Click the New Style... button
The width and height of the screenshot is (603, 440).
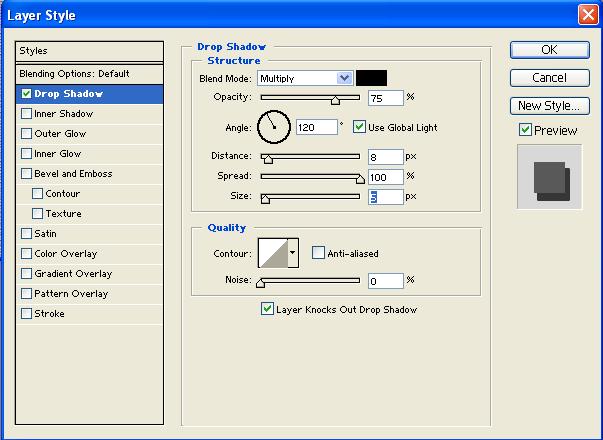[x=550, y=106]
